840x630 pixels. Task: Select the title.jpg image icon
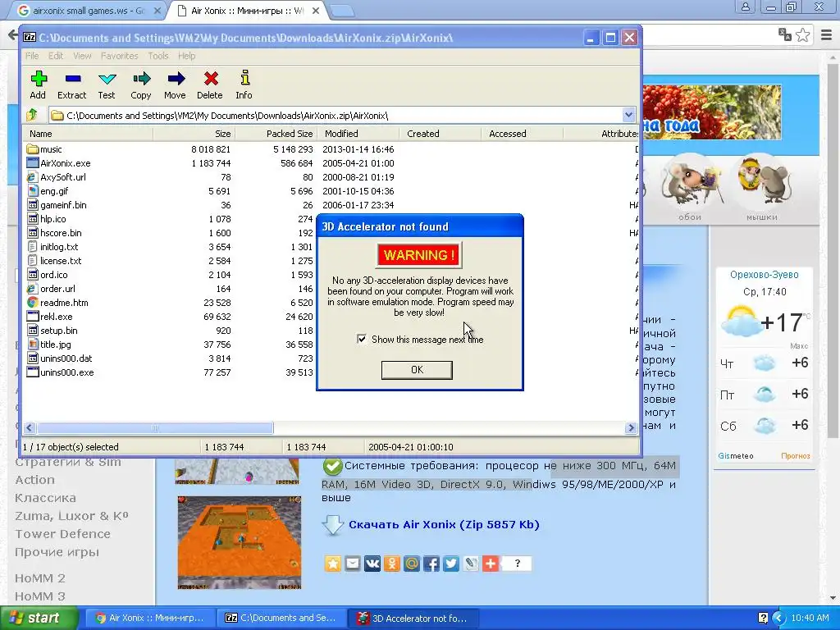(x=33, y=344)
